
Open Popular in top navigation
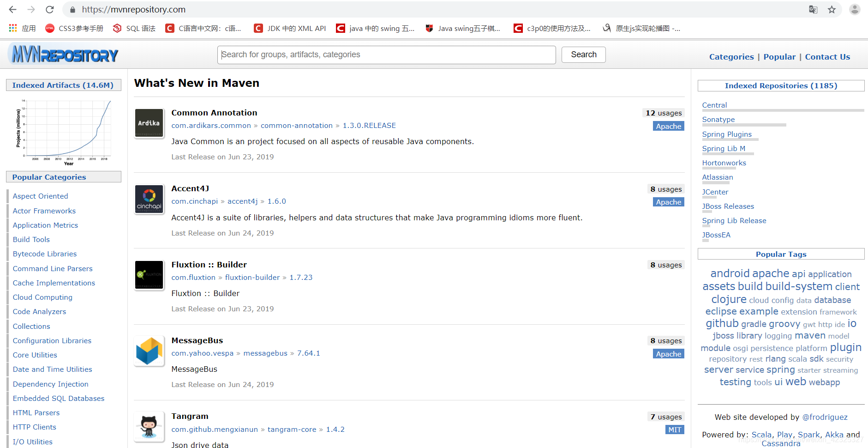click(x=779, y=57)
